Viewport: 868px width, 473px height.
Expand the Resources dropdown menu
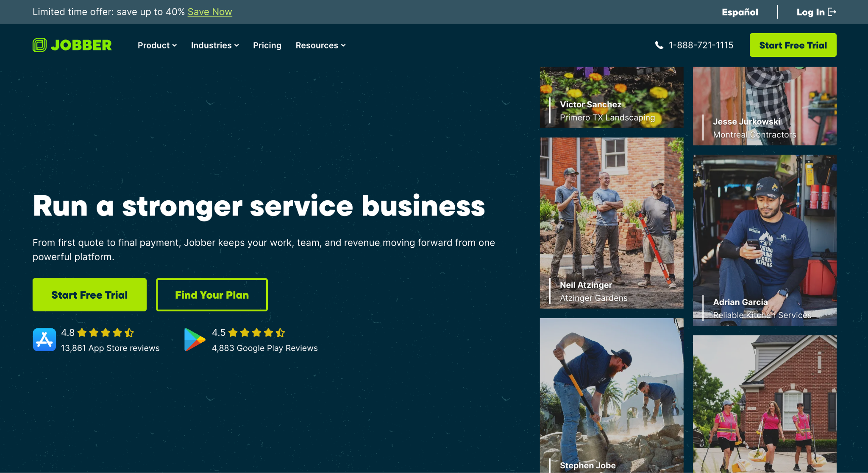coord(320,45)
